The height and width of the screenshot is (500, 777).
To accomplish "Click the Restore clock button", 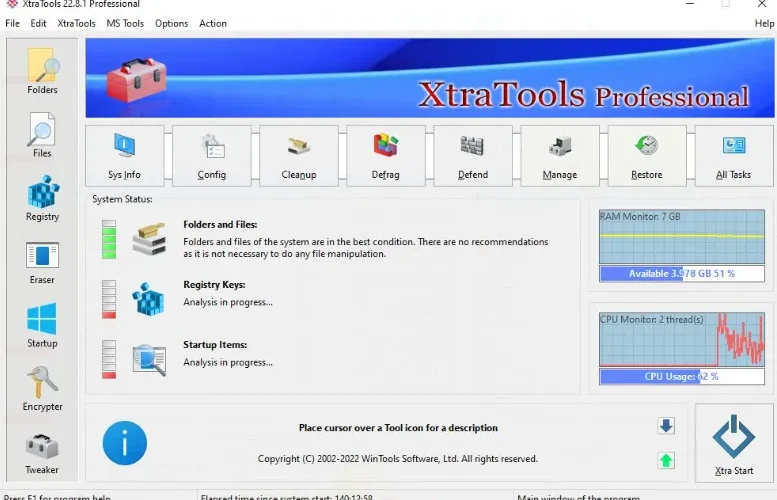I will coord(647,156).
